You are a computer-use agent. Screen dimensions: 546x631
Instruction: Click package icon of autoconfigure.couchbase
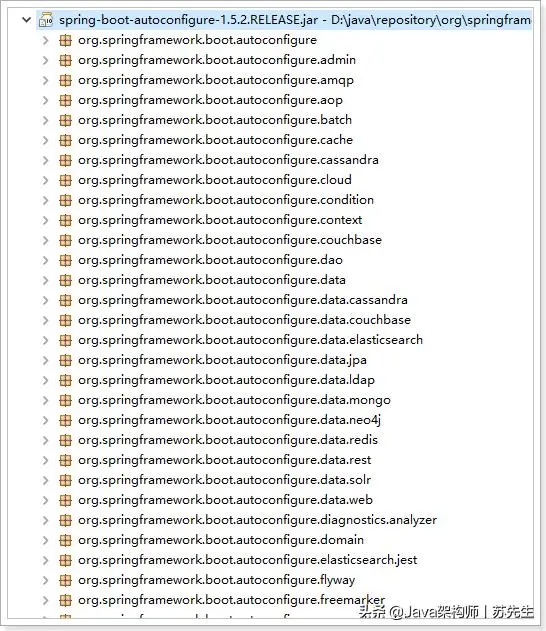(65, 240)
